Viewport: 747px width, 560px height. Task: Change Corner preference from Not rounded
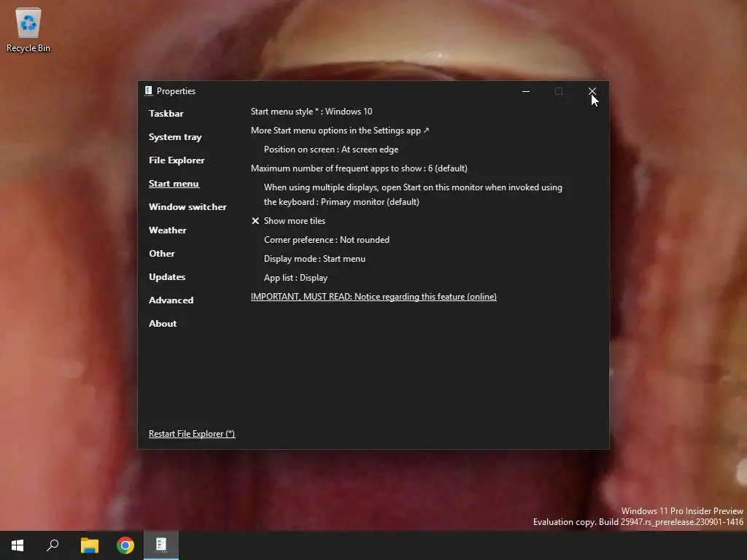tap(326, 240)
